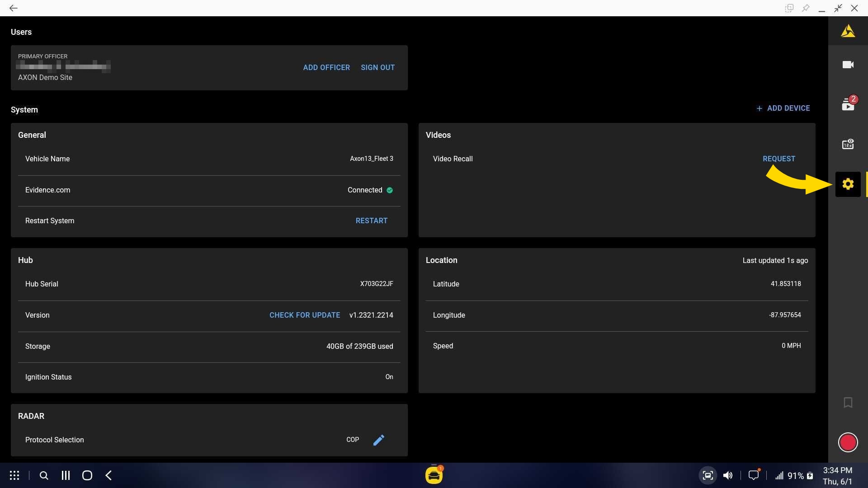This screenshot has width=868, height=488.
Task: Open recent apps from the taskbar
Action: click(x=65, y=475)
